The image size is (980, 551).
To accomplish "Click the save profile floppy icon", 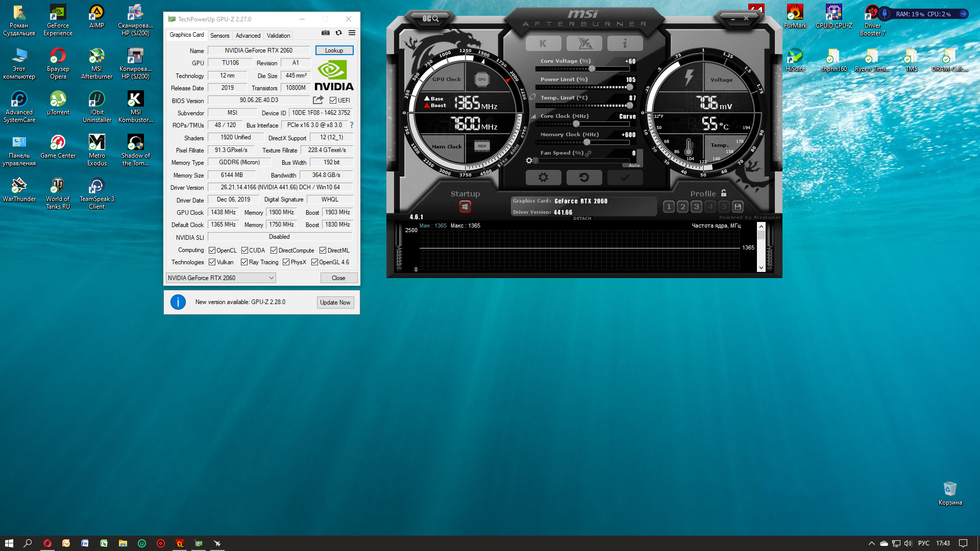I will pyautogui.click(x=737, y=207).
